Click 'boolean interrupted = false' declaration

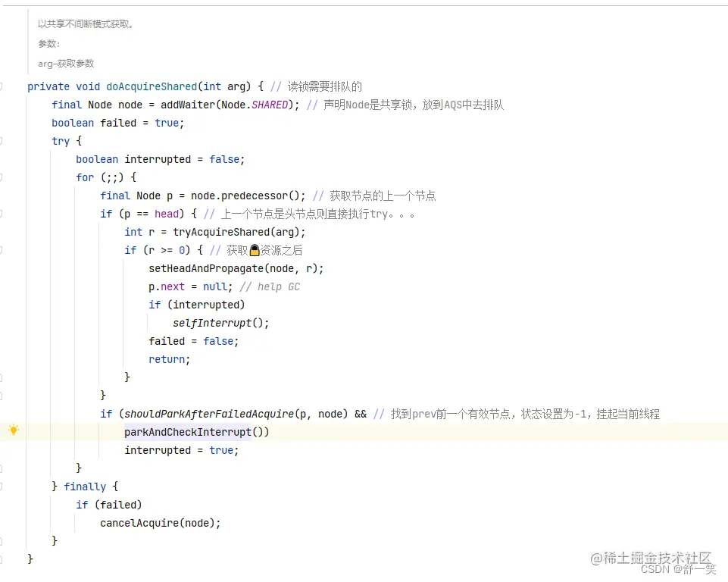[160, 159]
